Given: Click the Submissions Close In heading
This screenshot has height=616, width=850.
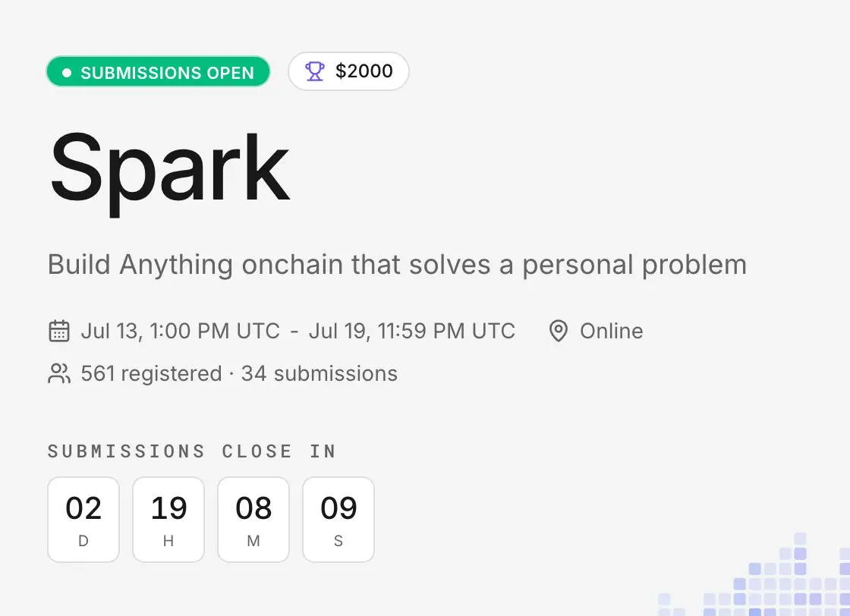Looking at the screenshot, I should point(192,451).
